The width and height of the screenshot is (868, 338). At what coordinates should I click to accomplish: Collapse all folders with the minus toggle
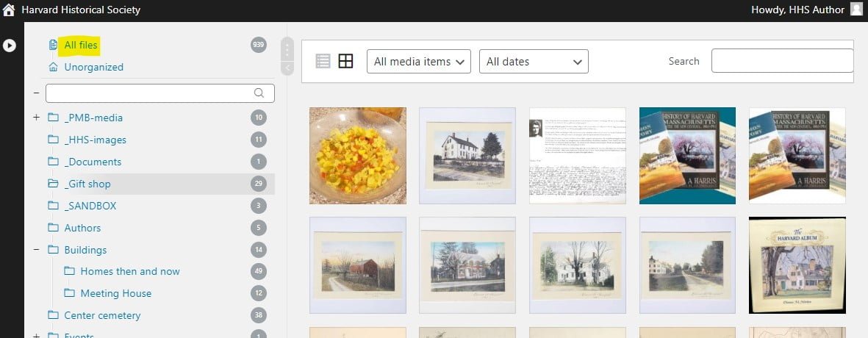36,93
